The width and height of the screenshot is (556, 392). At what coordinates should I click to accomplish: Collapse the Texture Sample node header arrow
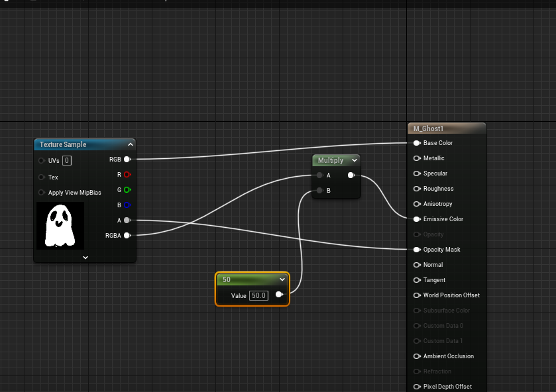point(131,144)
